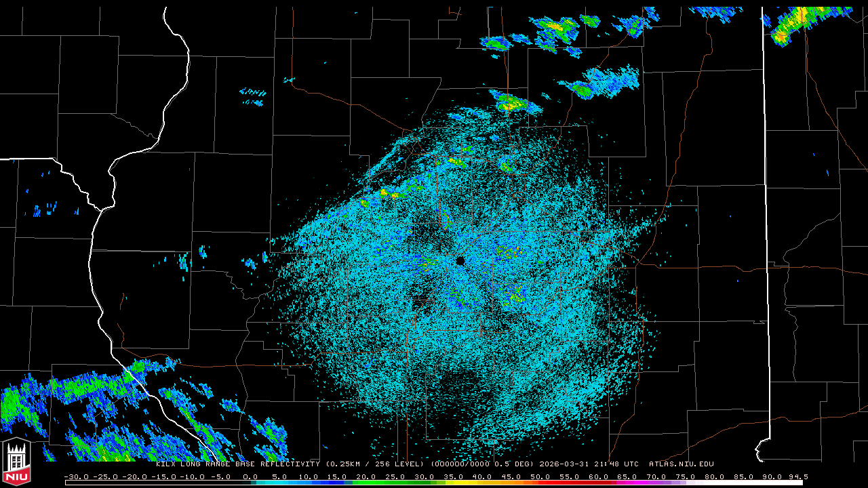Click the black radar site dot at center
Screen dimensions: 868x488
[x=460, y=261]
